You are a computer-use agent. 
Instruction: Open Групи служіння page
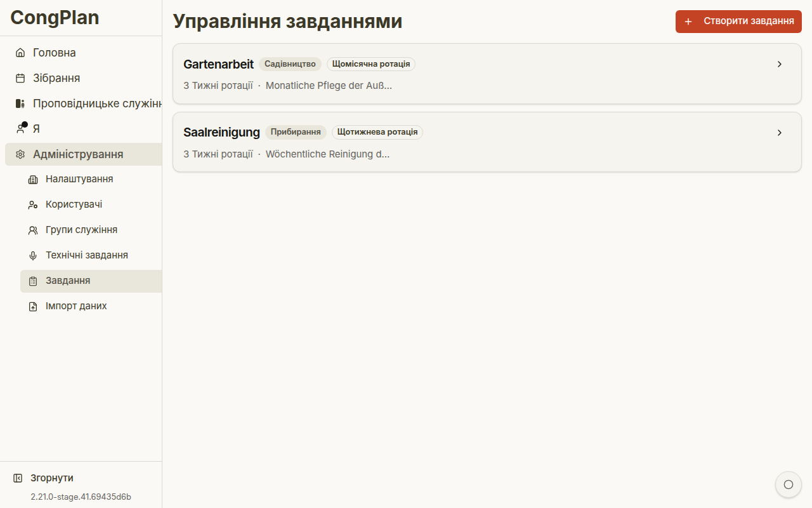pos(91,231)
